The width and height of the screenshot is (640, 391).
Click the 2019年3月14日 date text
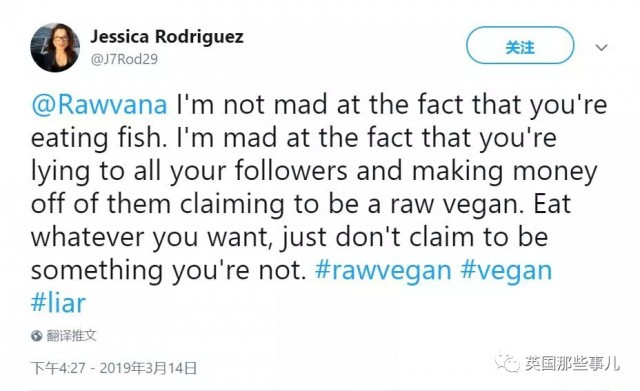148,368
